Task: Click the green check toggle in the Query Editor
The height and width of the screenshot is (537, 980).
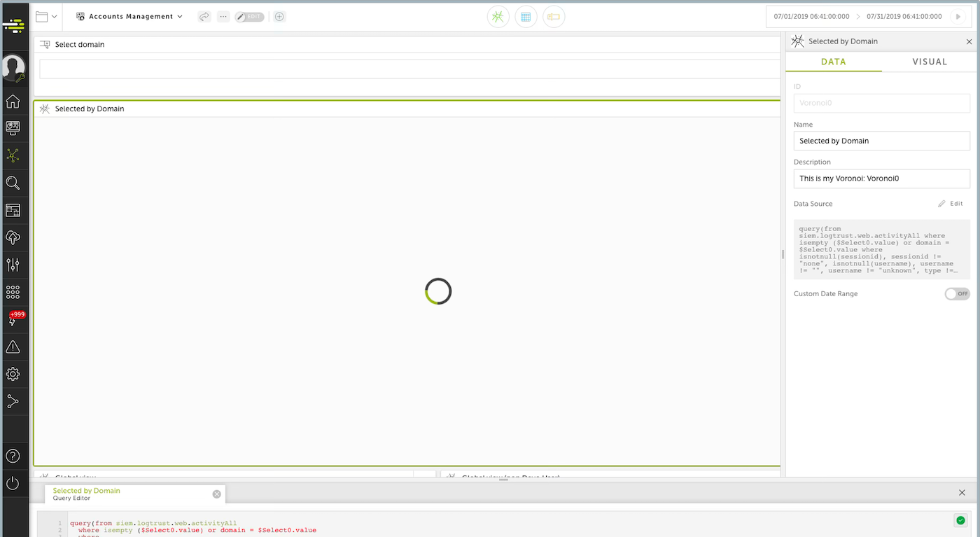Action: click(960, 520)
